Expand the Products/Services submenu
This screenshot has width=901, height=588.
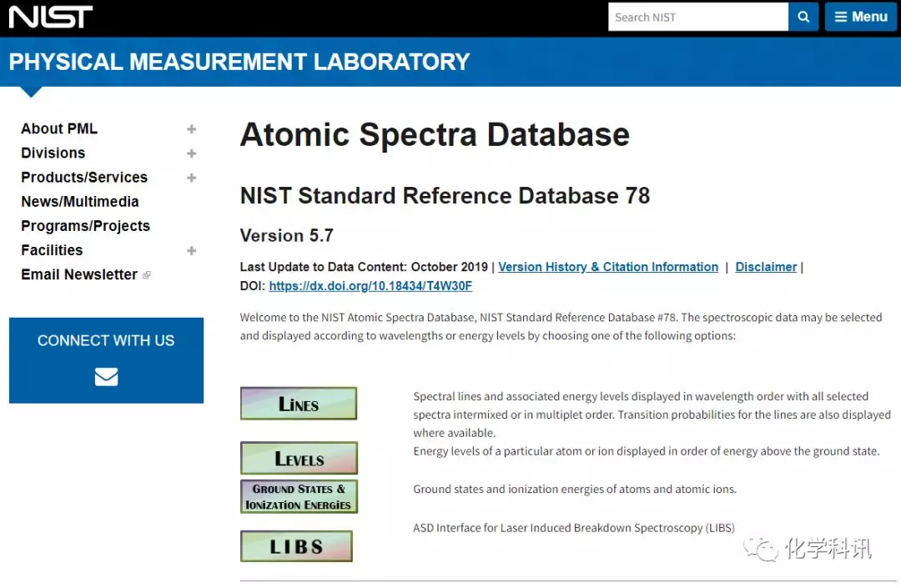click(192, 178)
